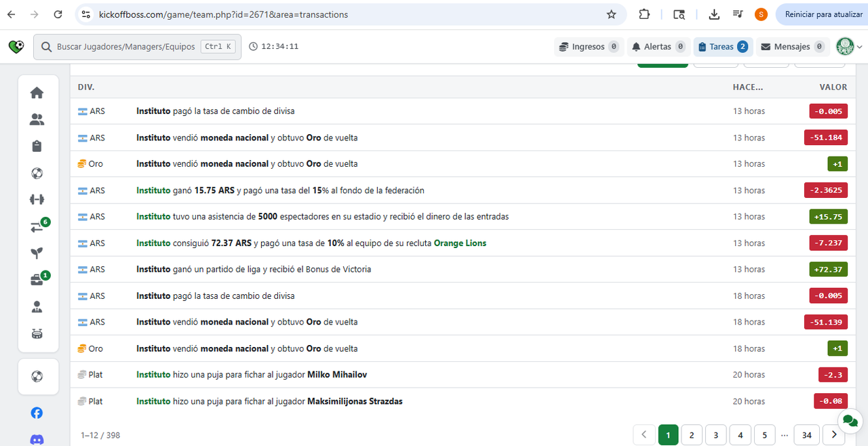This screenshot has height=446, width=868.
Task: Open the Facebook link icon
Action: click(37, 413)
